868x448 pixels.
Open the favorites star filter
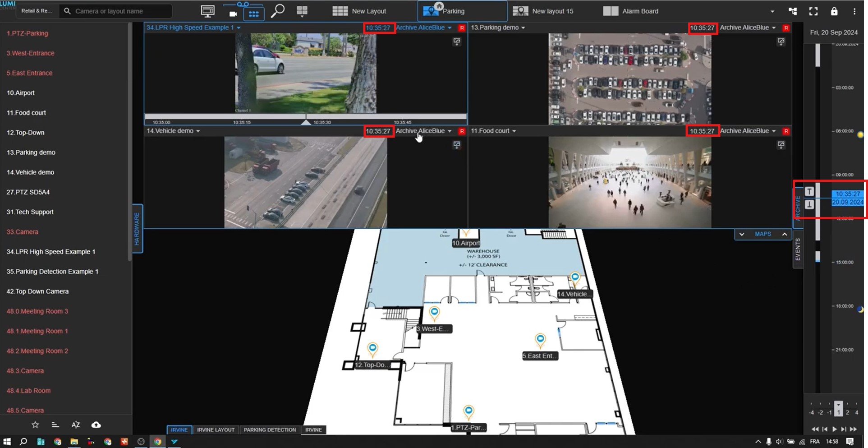pos(35,425)
